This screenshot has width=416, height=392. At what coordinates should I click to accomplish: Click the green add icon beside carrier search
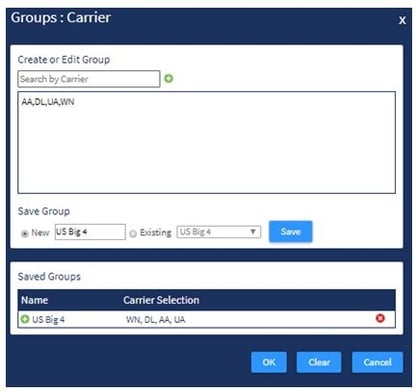click(169, 79)
